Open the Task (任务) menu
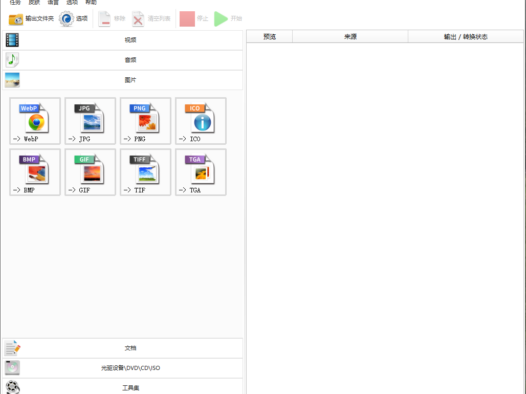 [x=15, y=2]
